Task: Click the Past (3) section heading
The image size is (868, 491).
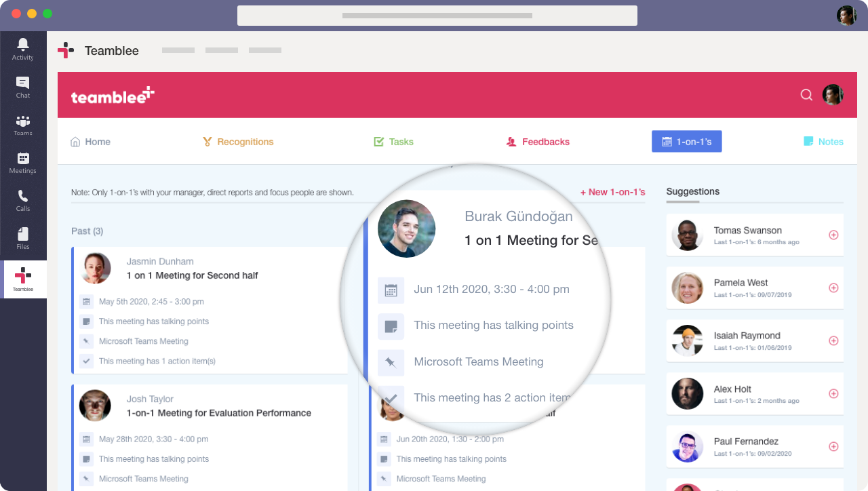Action: (x=87, y=231)
